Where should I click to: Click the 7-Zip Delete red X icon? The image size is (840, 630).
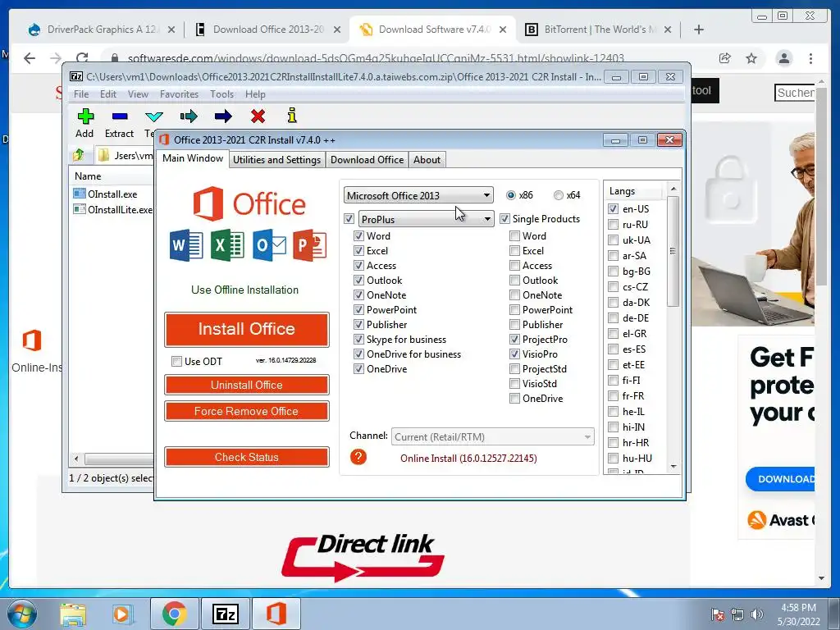coord(258,116)
